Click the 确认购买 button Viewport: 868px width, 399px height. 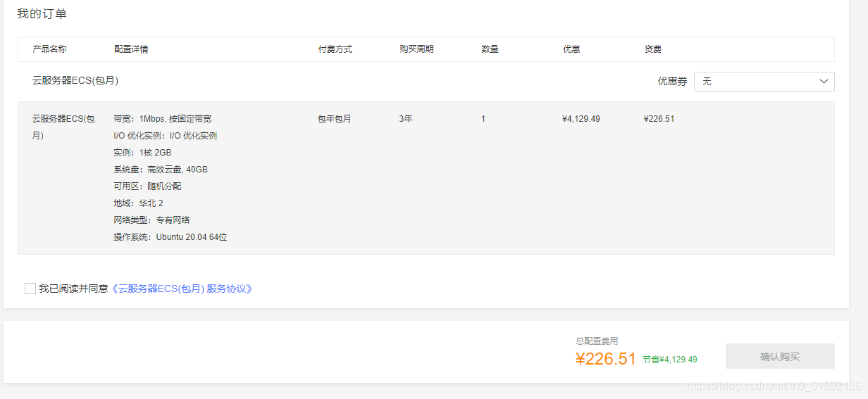tap(780, 356)
